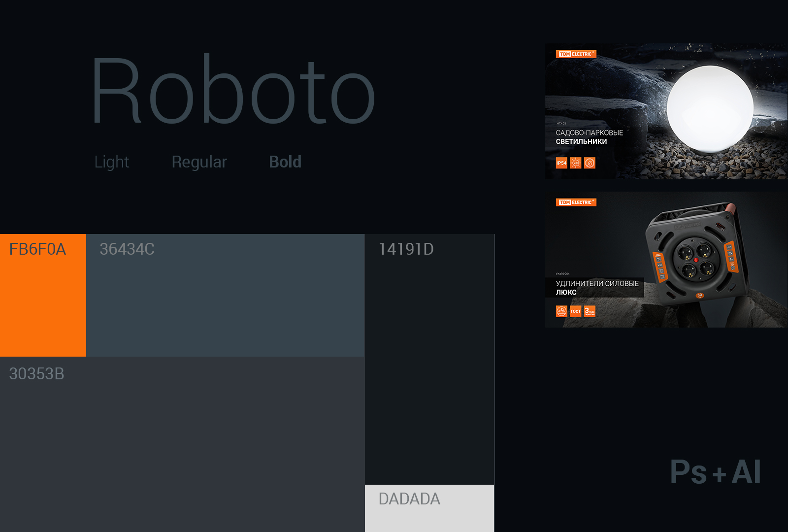Click the first orange badge on extension reel banner
Image resolution: width=788 pixels, height=532 pixels.
[561, 311]
